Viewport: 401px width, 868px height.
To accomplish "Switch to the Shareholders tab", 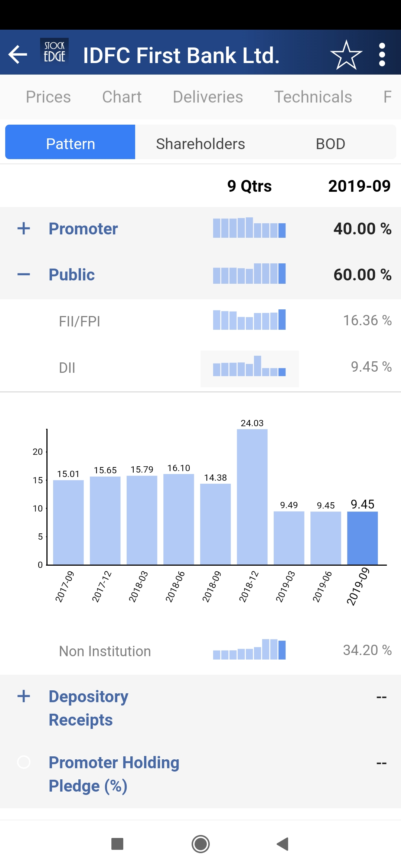I will pyautogui.click(x=200, y=144).
